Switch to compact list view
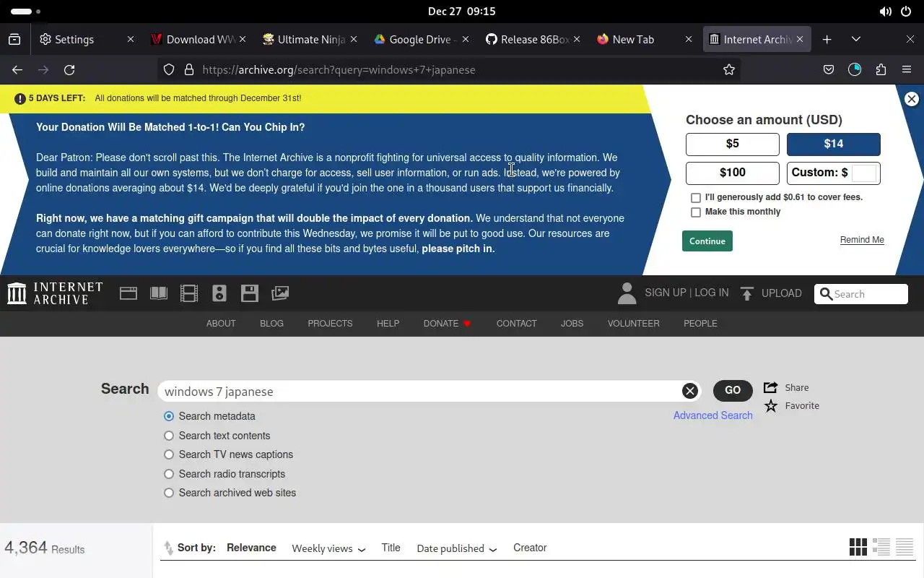Image resolution: width=924 pixels, height=578 pixels. click(x=905, y=547)
